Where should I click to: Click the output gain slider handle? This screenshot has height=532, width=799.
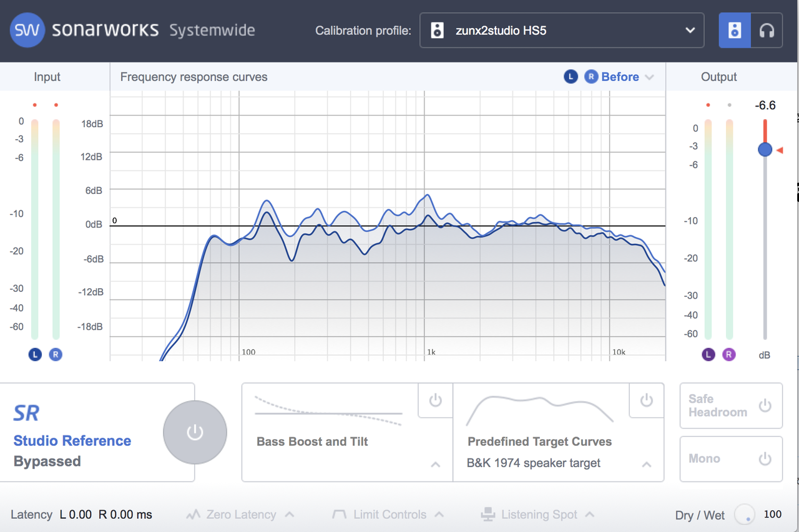(x=765, y=150)
